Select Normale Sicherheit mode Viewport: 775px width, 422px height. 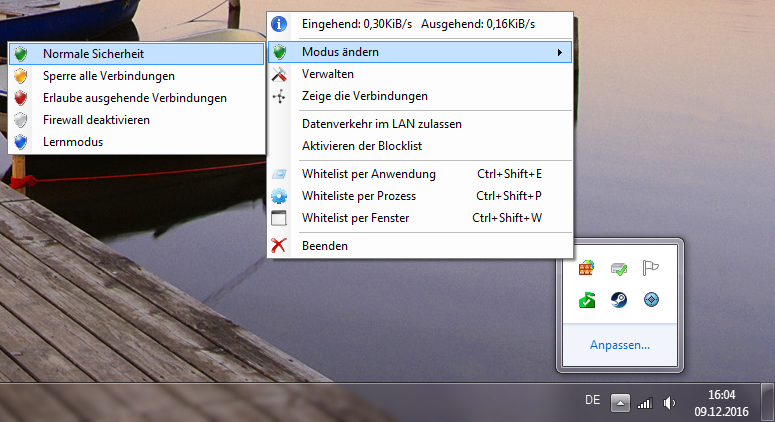136,54
